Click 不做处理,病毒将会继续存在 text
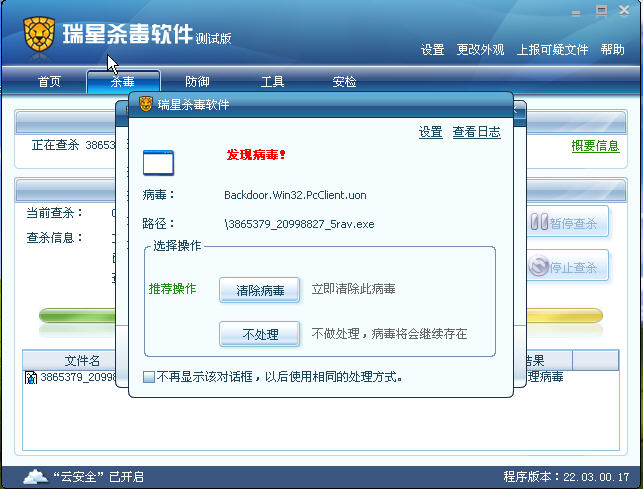Viewport: 643px width, 489px height. (x=389, y=334)
